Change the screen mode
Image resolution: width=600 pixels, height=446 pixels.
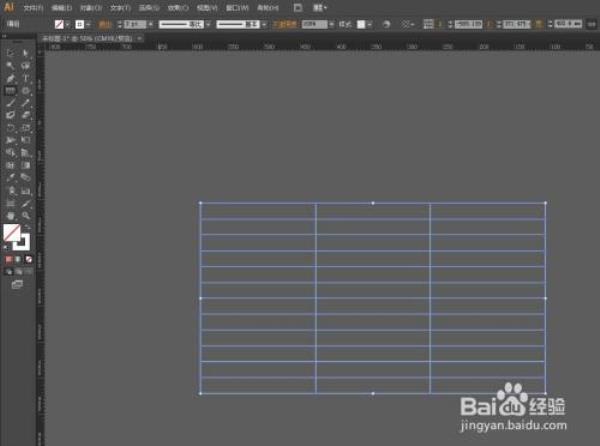[x=17, y=284]
